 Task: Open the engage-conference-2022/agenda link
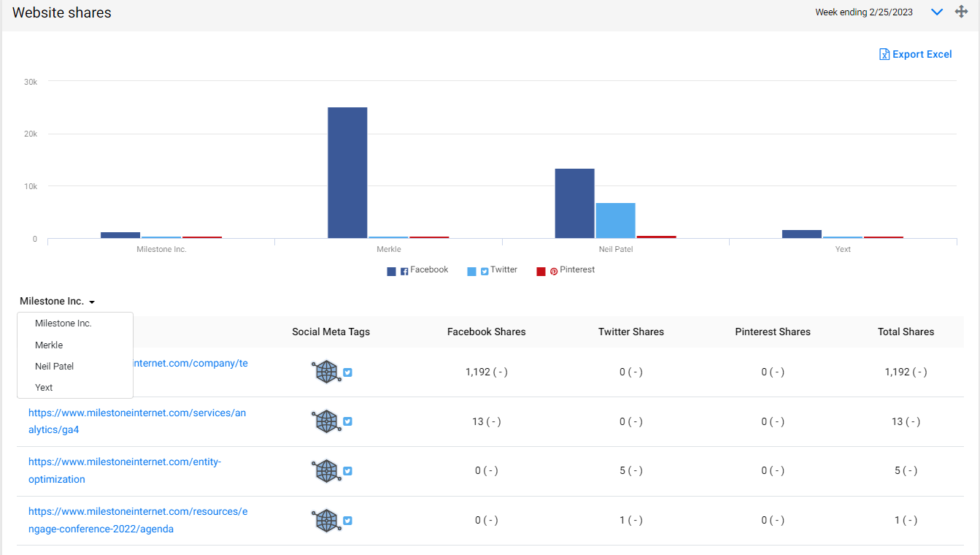click(138, 520)
